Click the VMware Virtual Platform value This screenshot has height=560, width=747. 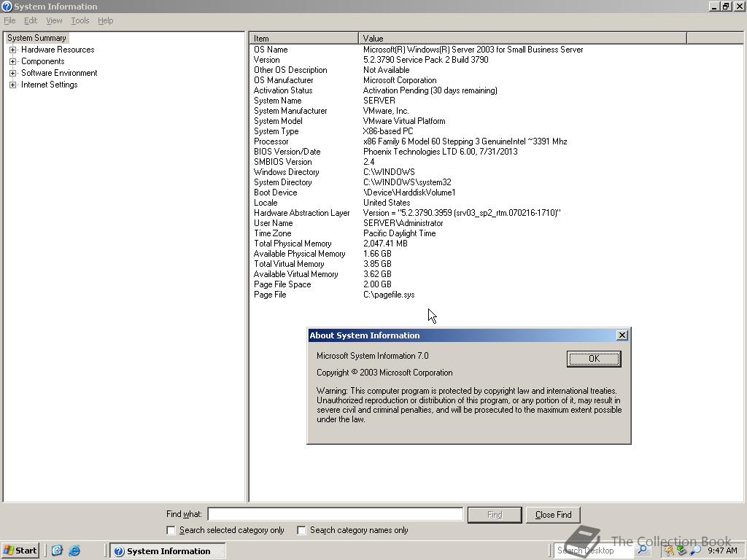point(404,121)
